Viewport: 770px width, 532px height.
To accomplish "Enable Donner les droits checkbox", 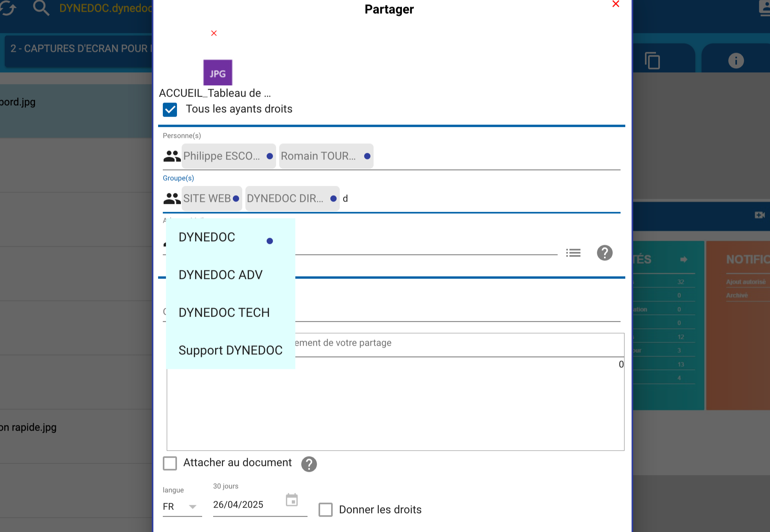I will click(x=326, y=510).
